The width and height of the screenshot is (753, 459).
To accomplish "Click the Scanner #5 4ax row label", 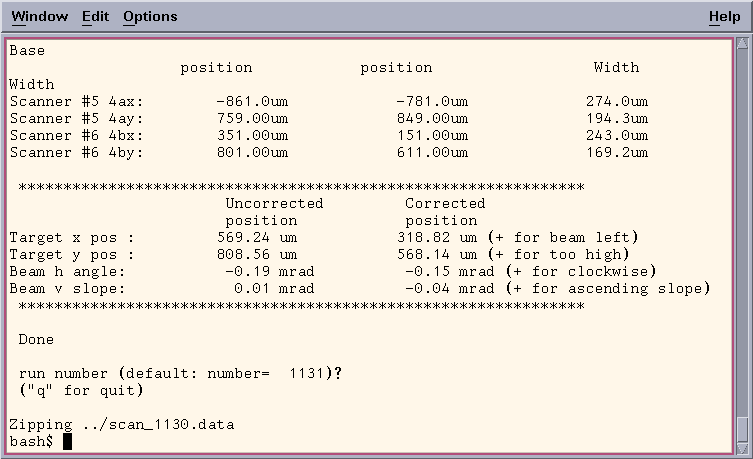I will point(76,102).
